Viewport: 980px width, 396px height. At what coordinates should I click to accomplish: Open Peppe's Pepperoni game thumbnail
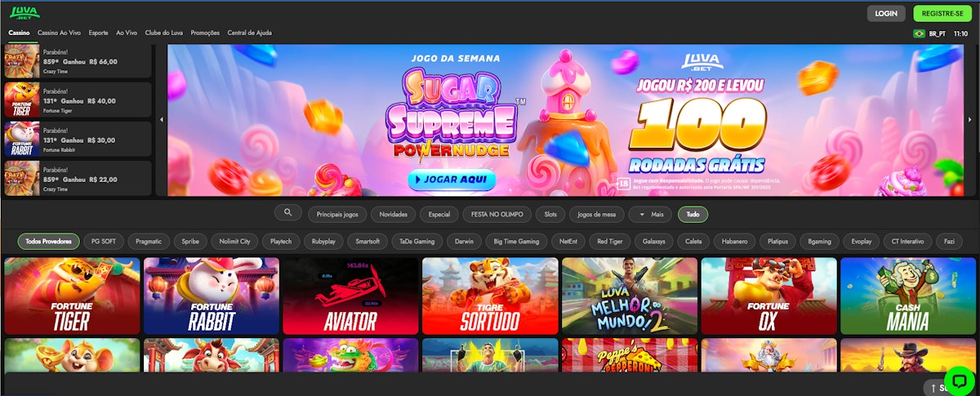(630, 356)
